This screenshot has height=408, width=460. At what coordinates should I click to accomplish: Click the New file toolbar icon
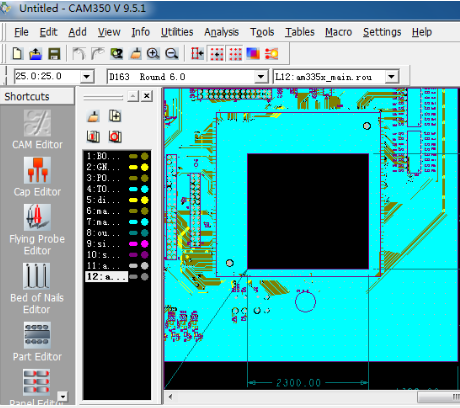17,53
